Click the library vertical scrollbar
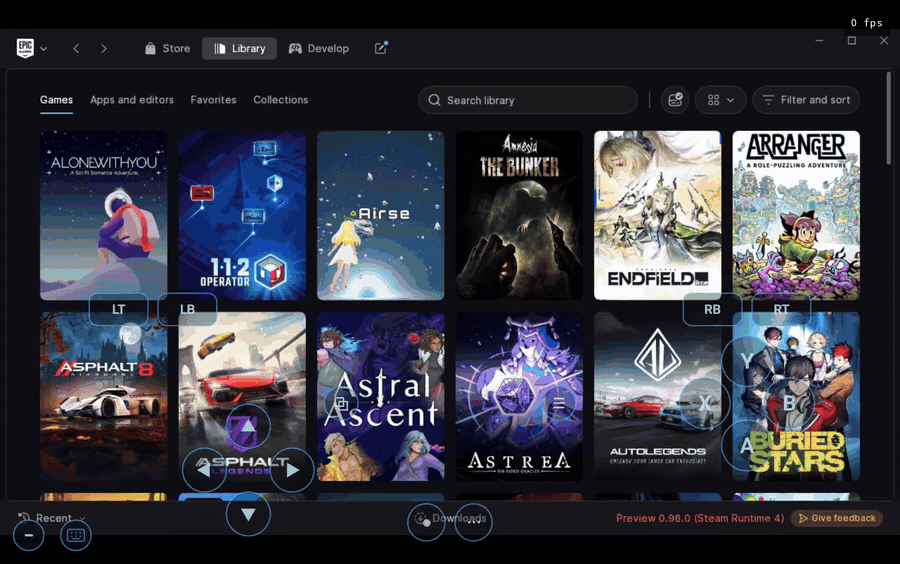 889,118
